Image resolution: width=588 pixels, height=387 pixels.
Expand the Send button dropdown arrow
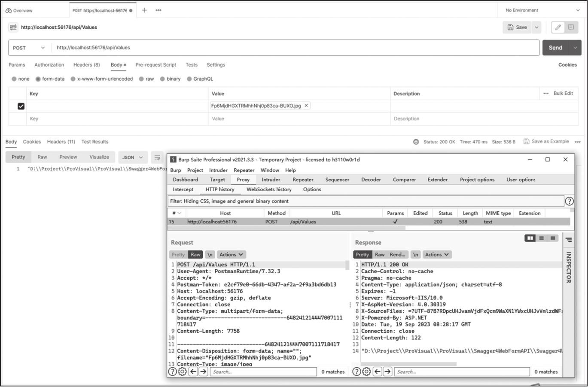point(575,48)
